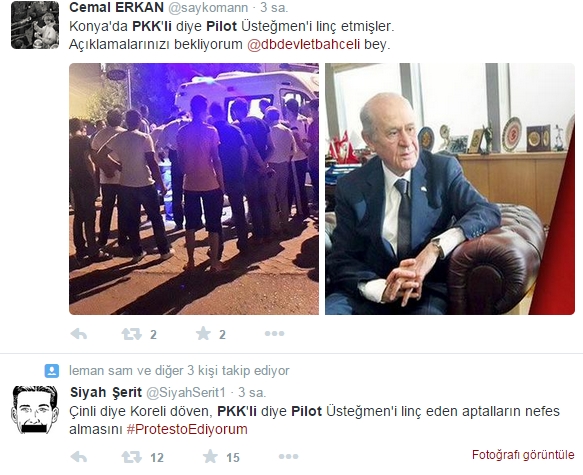Viewport: 583px width, 475px height.
Task: Open the #ProtestoEdiyorum hashtag
Action: tap(187, 429)
